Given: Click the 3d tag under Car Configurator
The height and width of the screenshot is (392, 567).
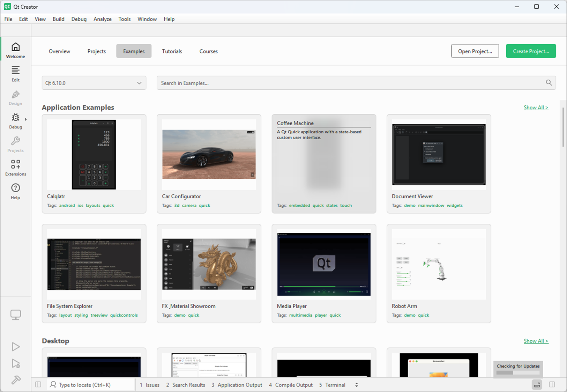Looking at the screenshot, I should pyautogui.click(x=177, y=206).
